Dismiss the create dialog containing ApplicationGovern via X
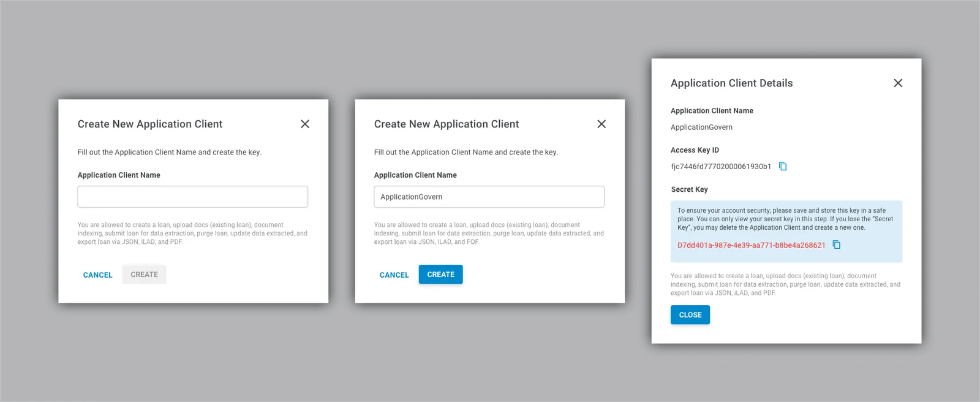 [601, 124]
